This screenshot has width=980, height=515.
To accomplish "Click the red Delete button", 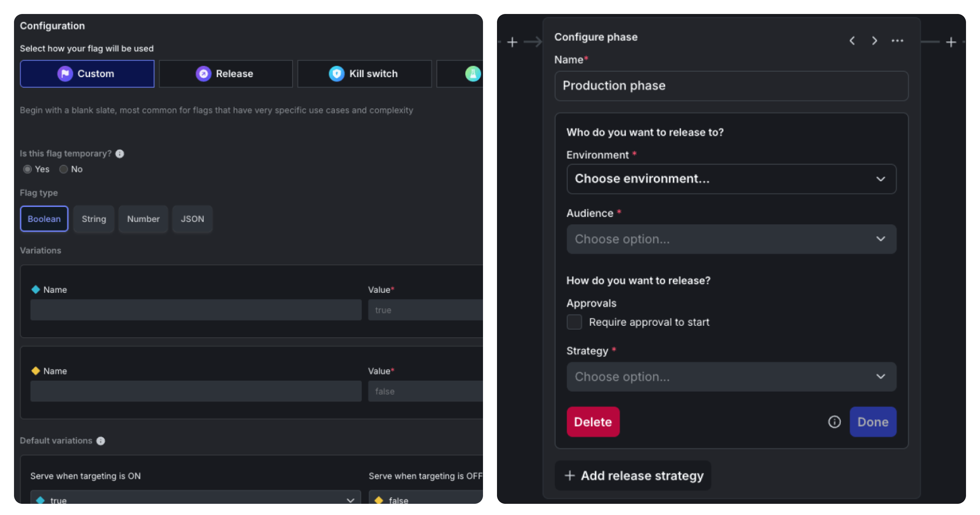I will (593, 422).
